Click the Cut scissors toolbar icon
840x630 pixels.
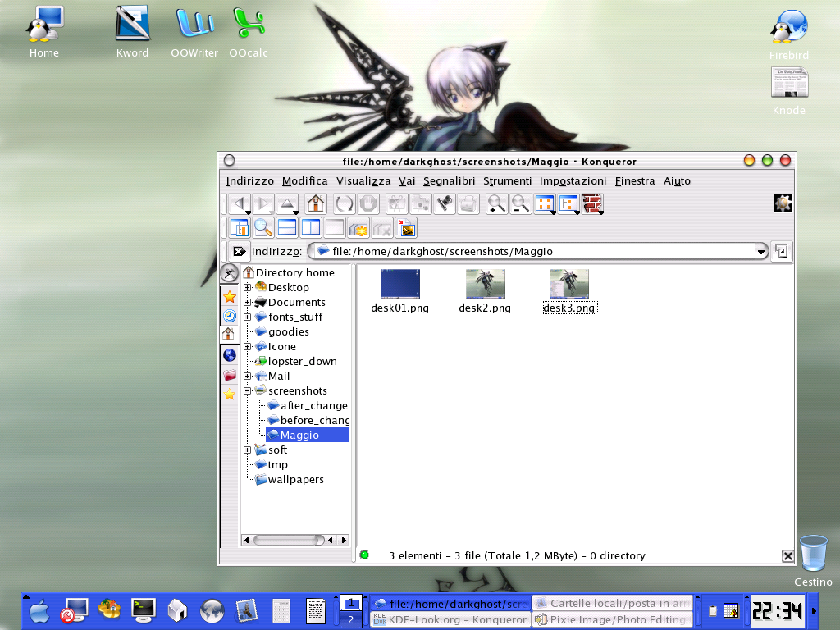pos(396,203)
